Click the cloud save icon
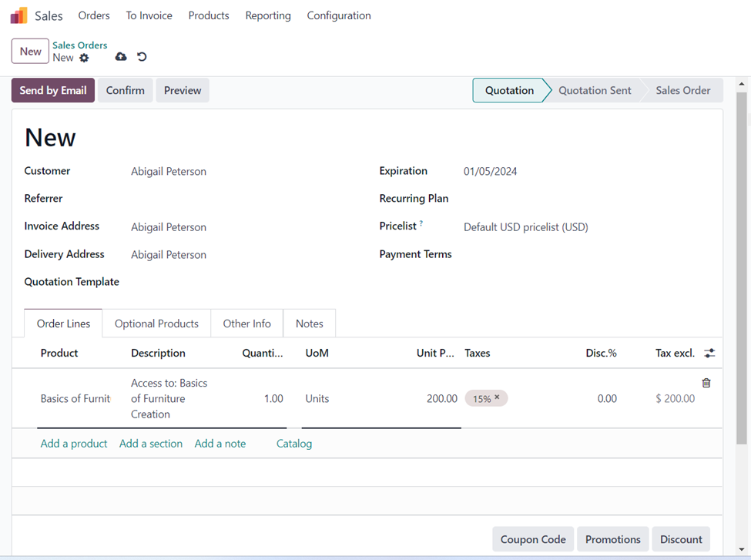The image size is (751, 560). tap(121, 57)
